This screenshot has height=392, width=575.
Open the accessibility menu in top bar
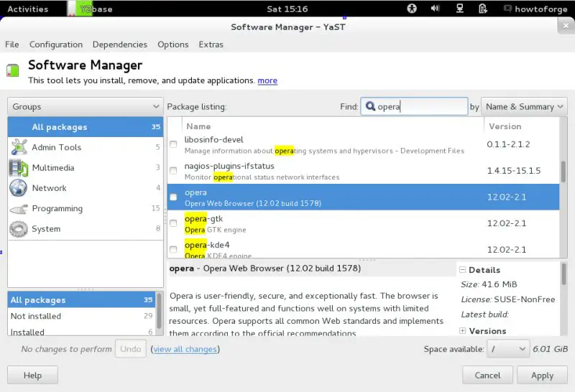click(x=412, y=9)
